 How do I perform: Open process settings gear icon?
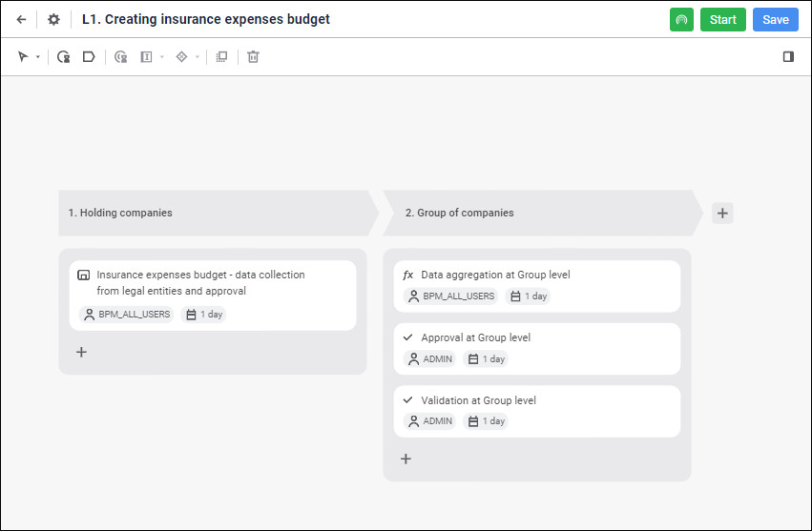click(x=53, y=19)
